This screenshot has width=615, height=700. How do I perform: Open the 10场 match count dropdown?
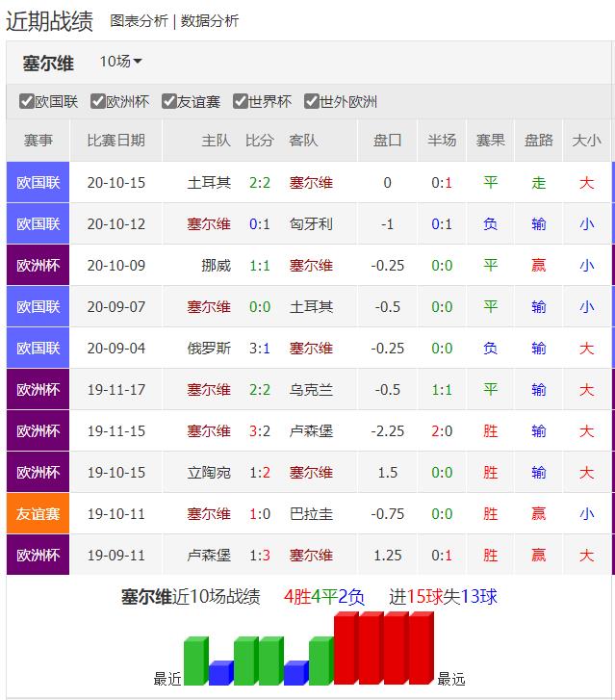121,62
